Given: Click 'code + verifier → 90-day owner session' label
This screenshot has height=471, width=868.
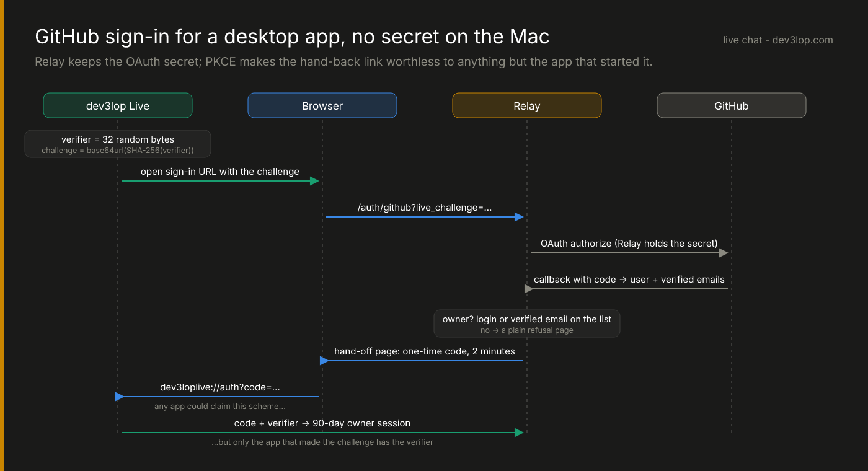Looking at the screenshot, I should [322, 423].
